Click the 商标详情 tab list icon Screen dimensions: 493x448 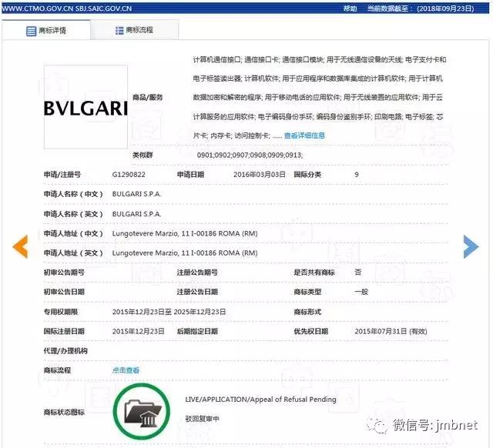coord(31,31)
